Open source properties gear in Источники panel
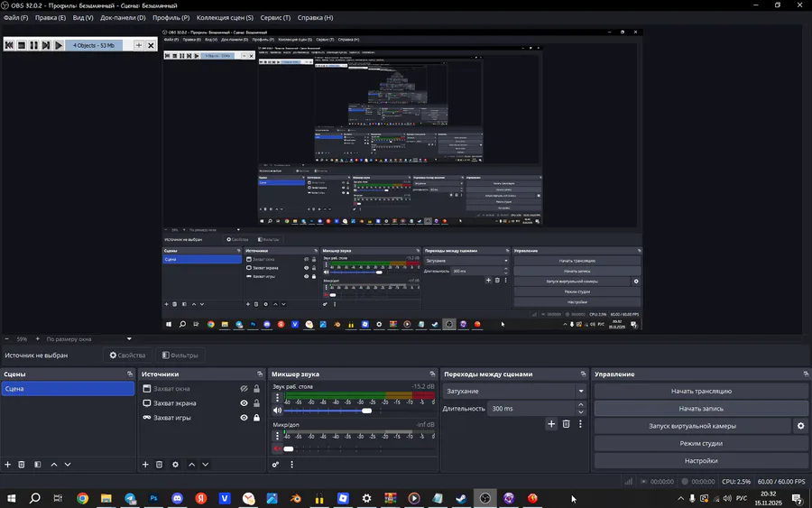This screenshot has height=508, width=812. point(176,465)
